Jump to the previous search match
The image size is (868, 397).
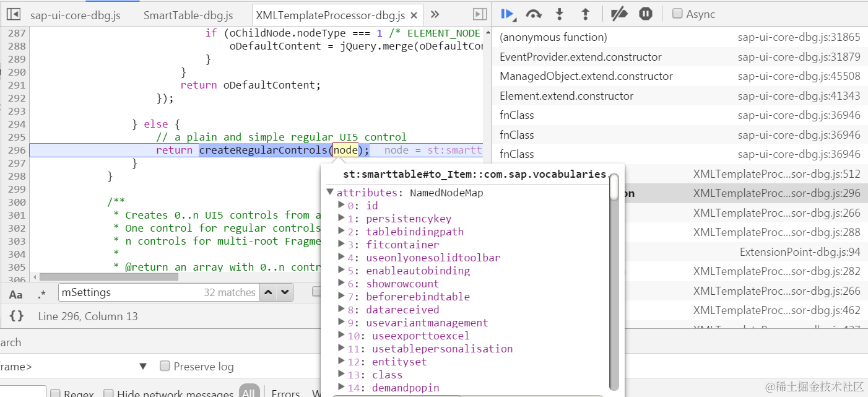pos(268,292)
